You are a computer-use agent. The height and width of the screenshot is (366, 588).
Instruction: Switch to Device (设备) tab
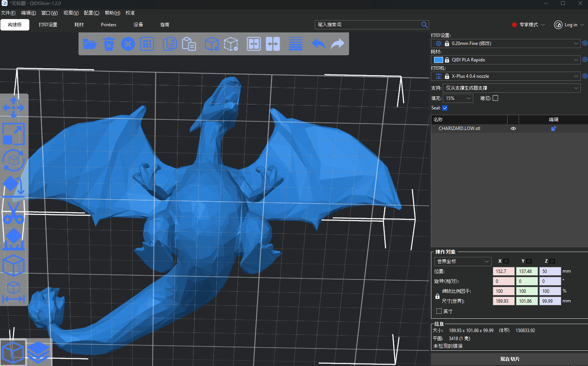coord(138,25)
